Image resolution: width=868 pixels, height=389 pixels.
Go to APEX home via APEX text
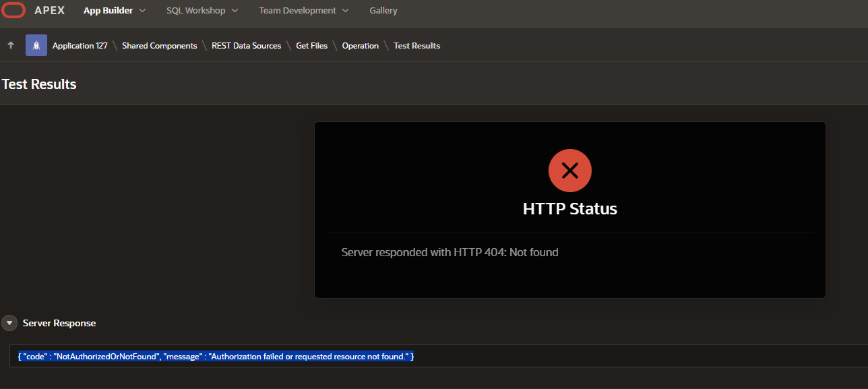click(x=50, y=11)
